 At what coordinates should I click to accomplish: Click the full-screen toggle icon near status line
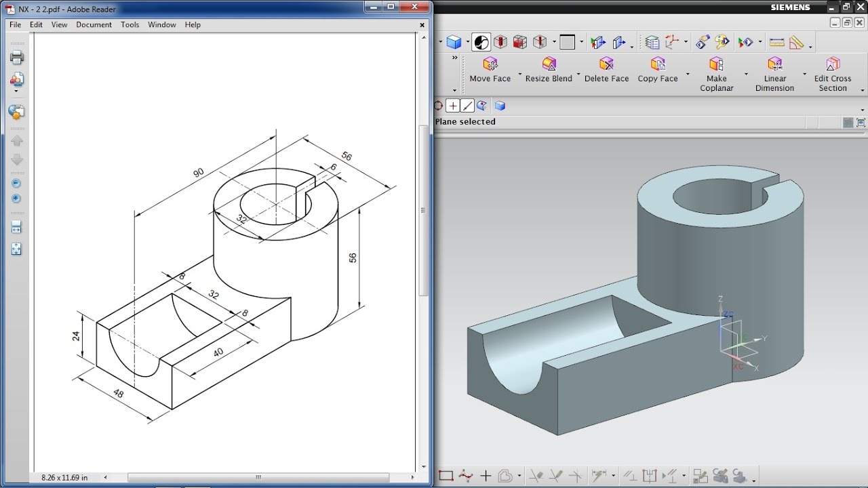point(861,123)
